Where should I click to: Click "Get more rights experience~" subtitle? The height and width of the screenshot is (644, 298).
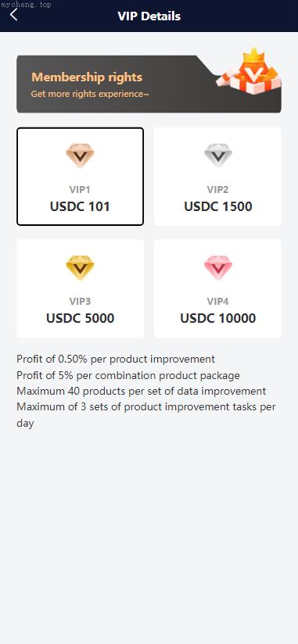coord(90,94)
